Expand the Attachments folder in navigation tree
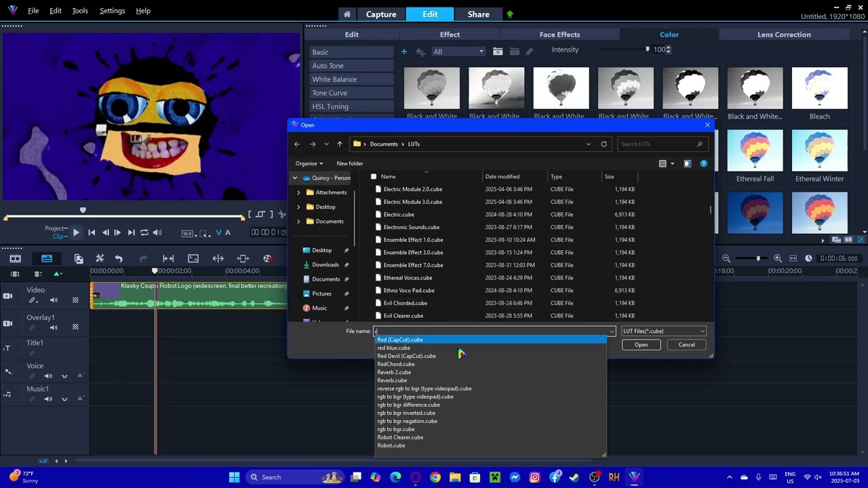The height and width of the screenshot is (488, 868). click(298, 192)
